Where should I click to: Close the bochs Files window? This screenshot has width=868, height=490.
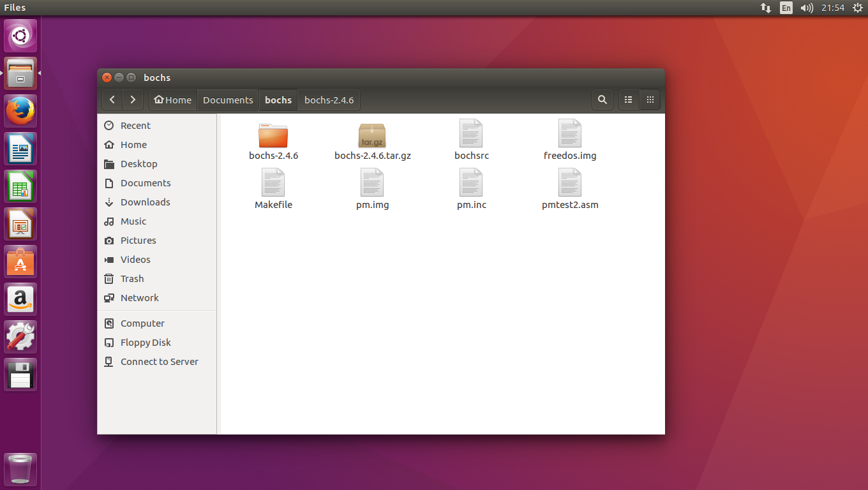coord(107,77)
